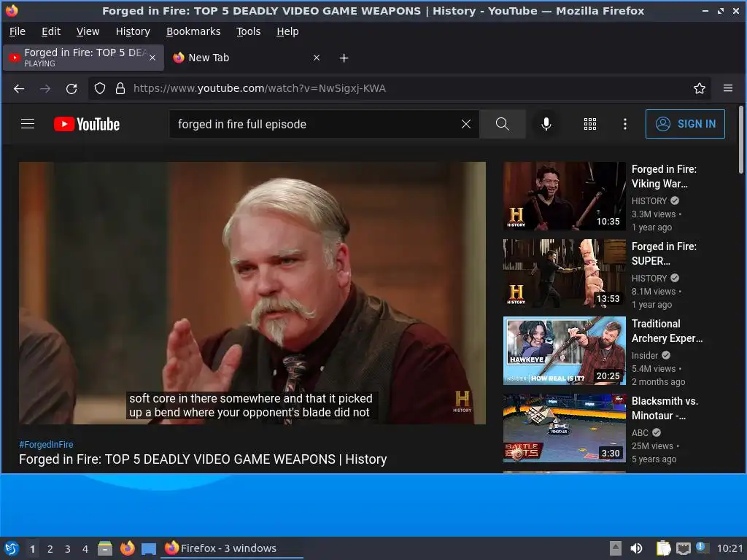Close the Forged in Fire tab

152,58
